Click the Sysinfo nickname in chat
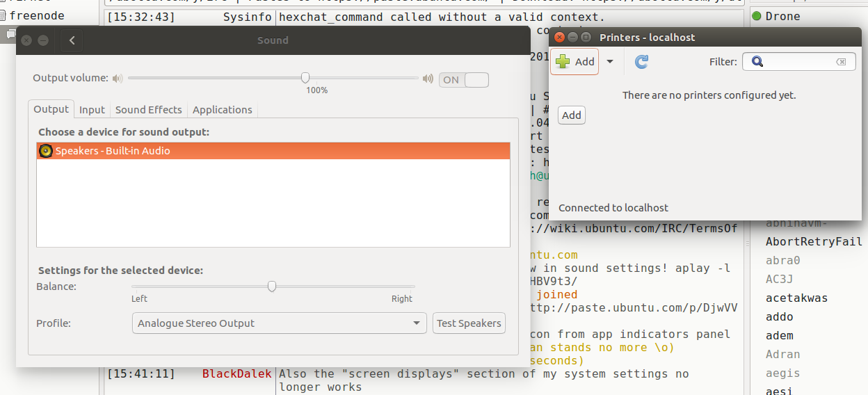Screen dimensions: 868x395 (248, 17)
